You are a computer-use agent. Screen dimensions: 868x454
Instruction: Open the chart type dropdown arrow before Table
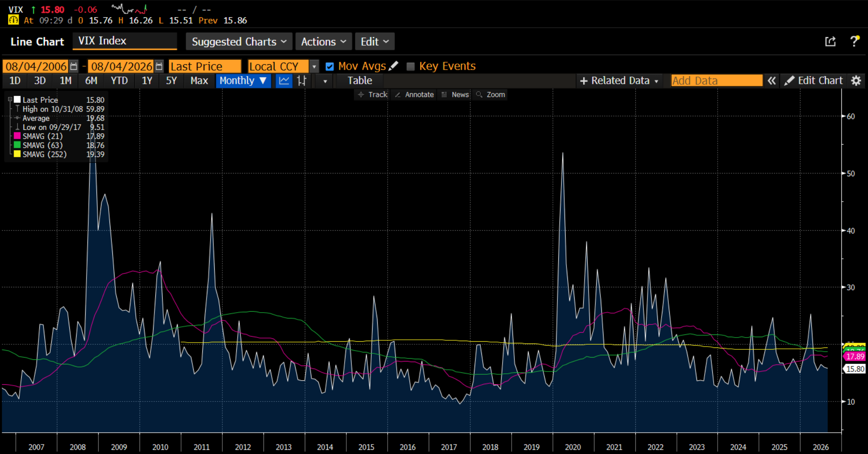click(x=325, y=81)
